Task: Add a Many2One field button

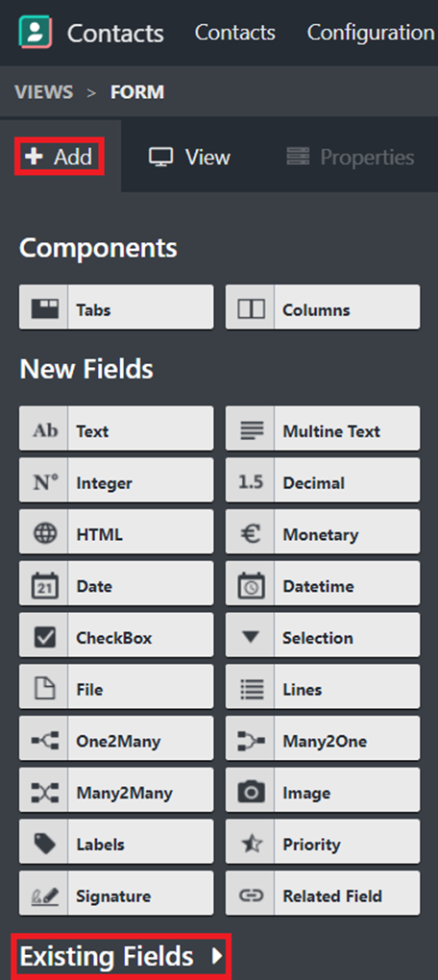Action: click(x=323, y=742)
